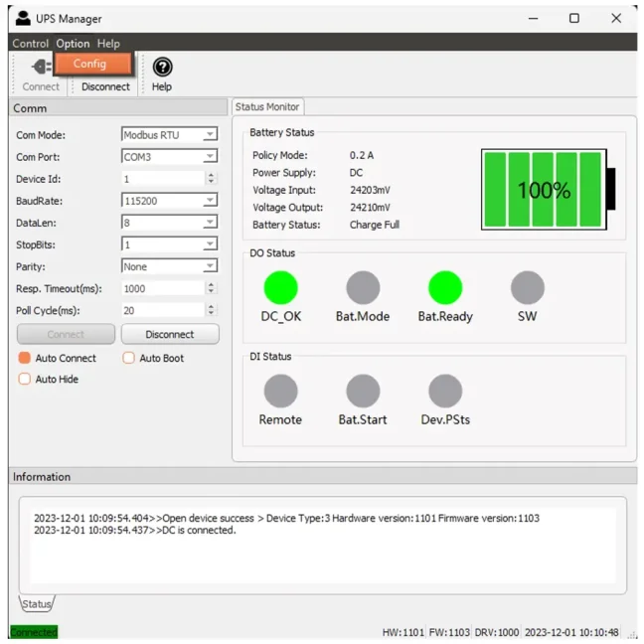Click the Device Id stepper arrows
Screen dimensions: 644x644
[x=211, y=178]
